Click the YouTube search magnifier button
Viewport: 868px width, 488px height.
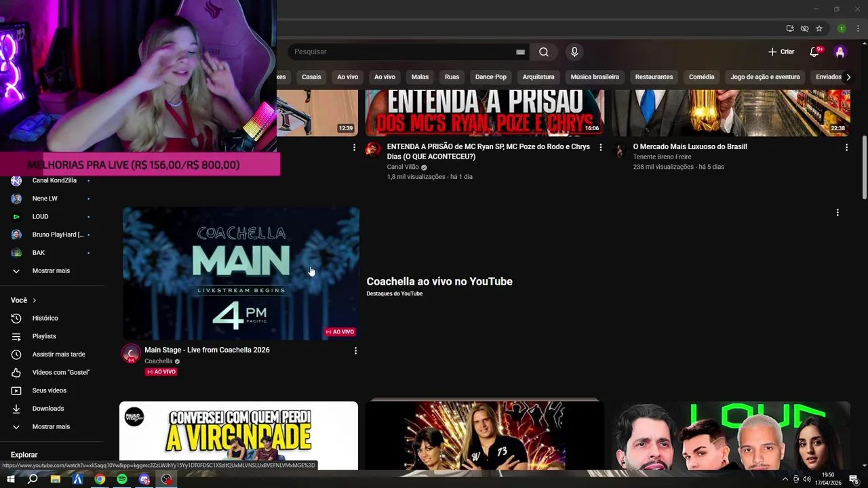pyautogui.click(x=544, y=52)
